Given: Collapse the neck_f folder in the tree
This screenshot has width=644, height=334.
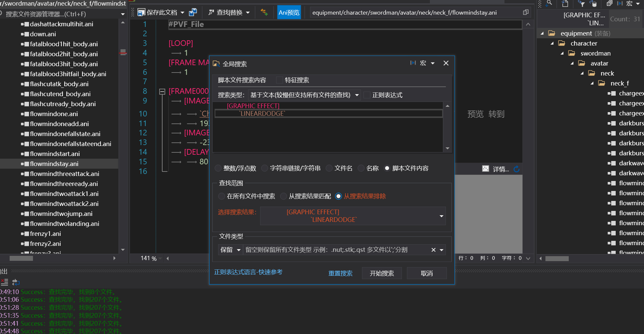Looking at the screenshot, I should pyautogui.click(x=592, y=83).
